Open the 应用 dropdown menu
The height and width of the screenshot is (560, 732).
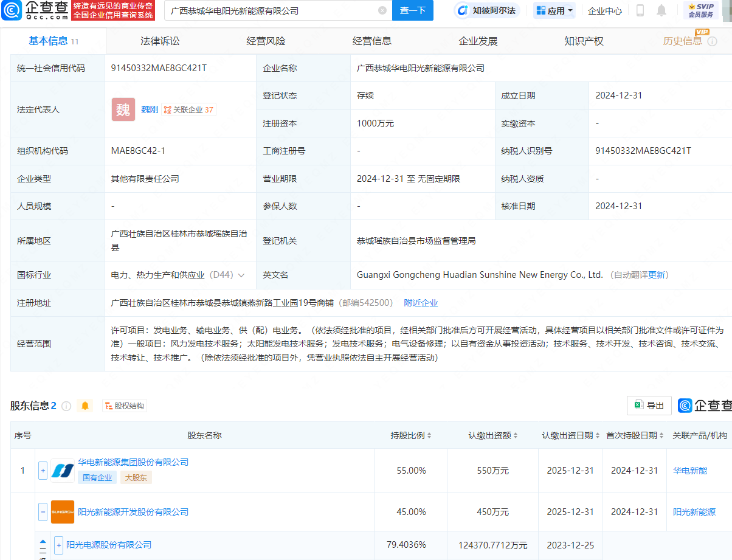tap(554, 10)
